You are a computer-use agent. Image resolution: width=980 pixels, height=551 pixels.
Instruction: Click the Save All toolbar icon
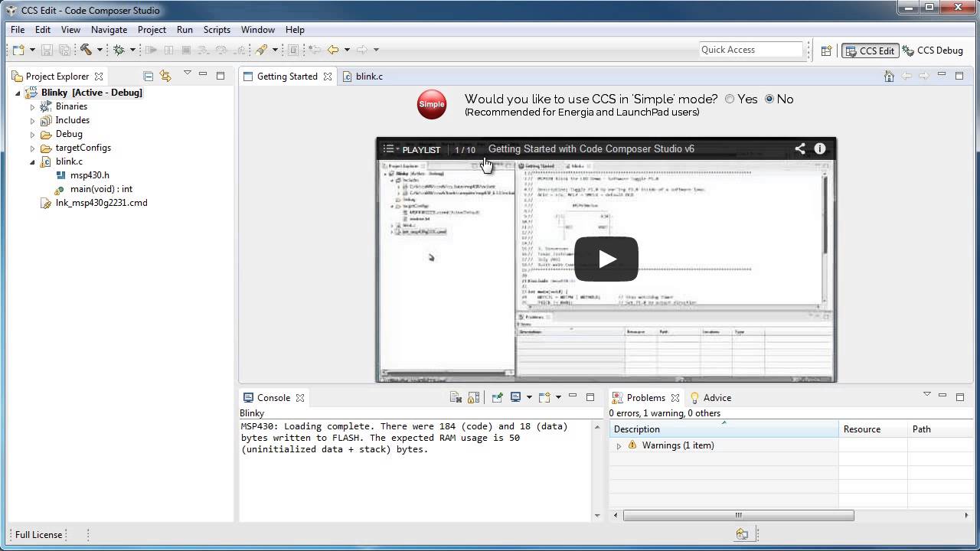pyautogui.click(x=64, y=50)
